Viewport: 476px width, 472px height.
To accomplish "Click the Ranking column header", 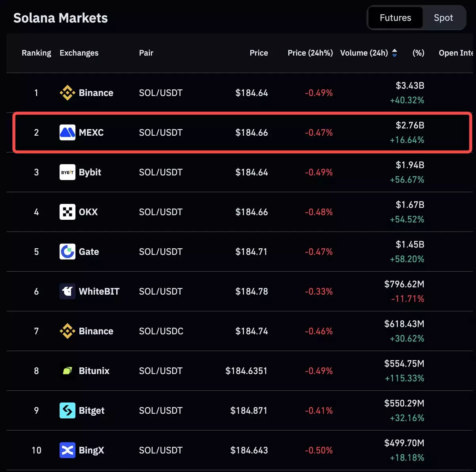I will pos(36,53).
